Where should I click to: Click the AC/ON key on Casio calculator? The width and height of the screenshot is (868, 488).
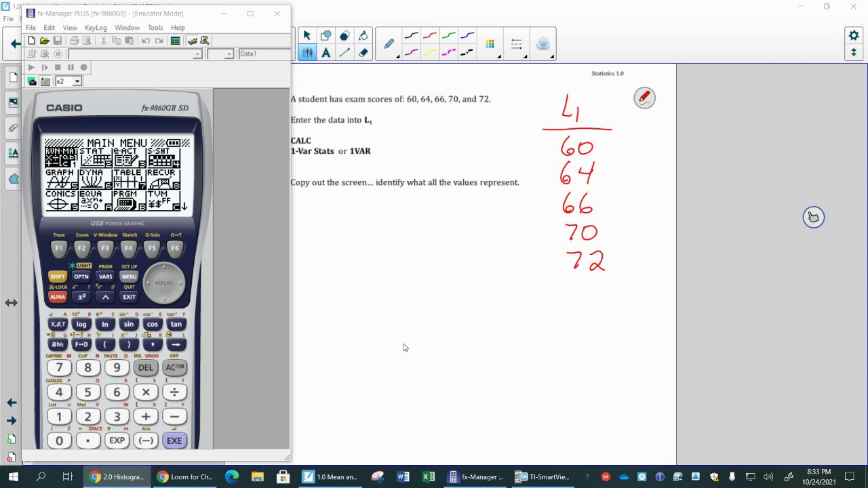tap(174, 367)
